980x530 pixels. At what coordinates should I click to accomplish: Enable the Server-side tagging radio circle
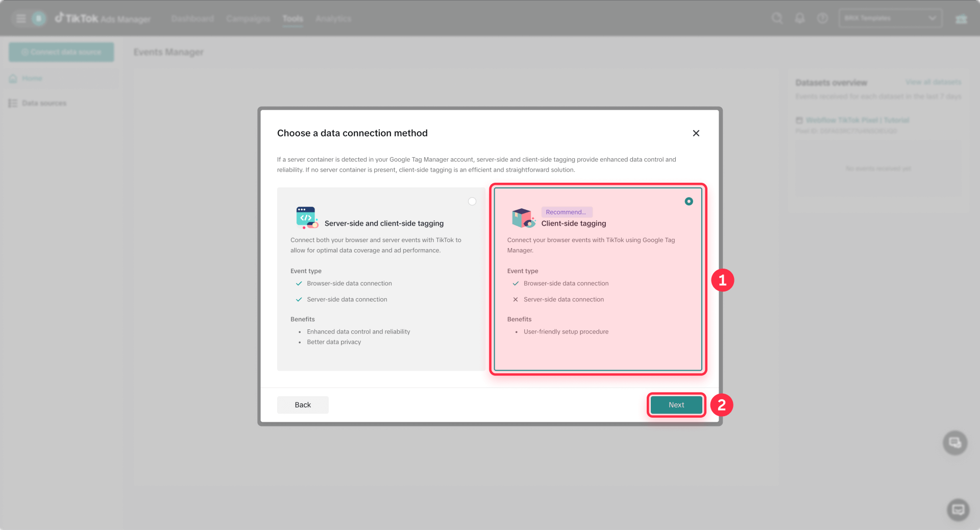[472, 201]
